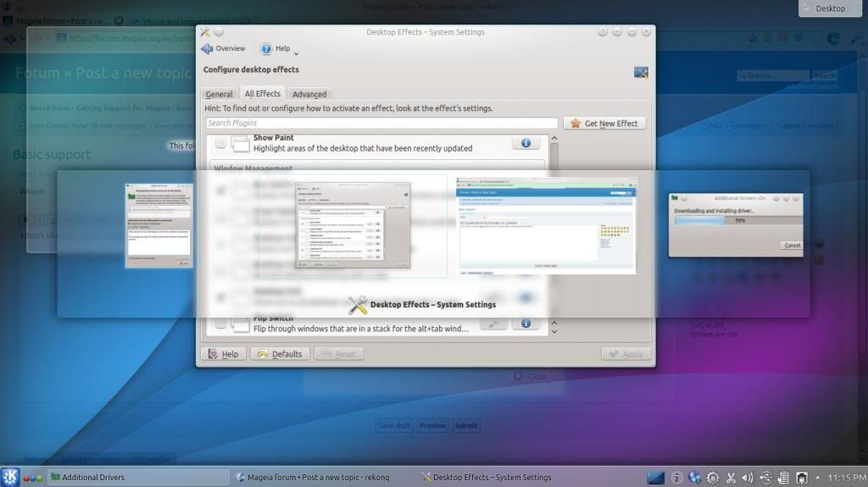The image size is (868, 487).
Task: Open the battery monitor tray icon
Action: (783, 477)
